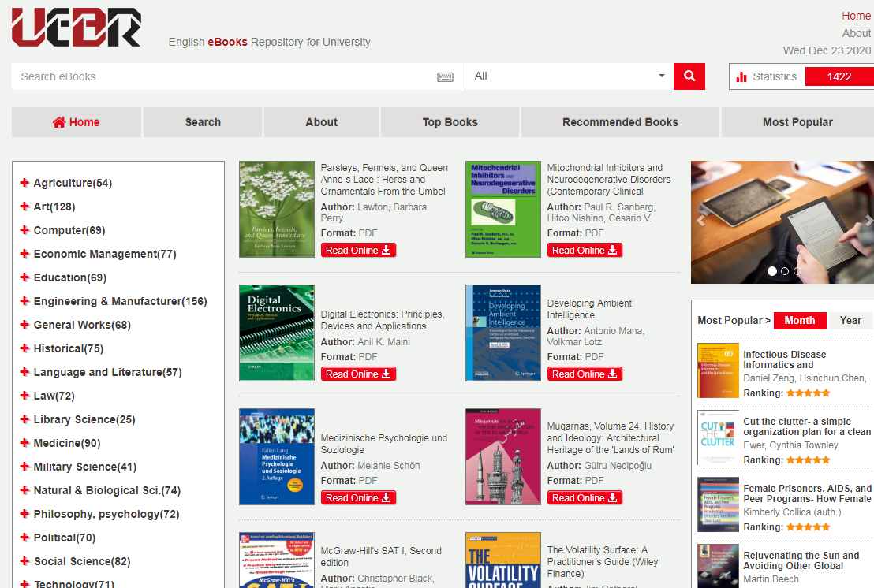Click the plus icon beside Agriculture
Screen dimensions: 874x588
24,183
